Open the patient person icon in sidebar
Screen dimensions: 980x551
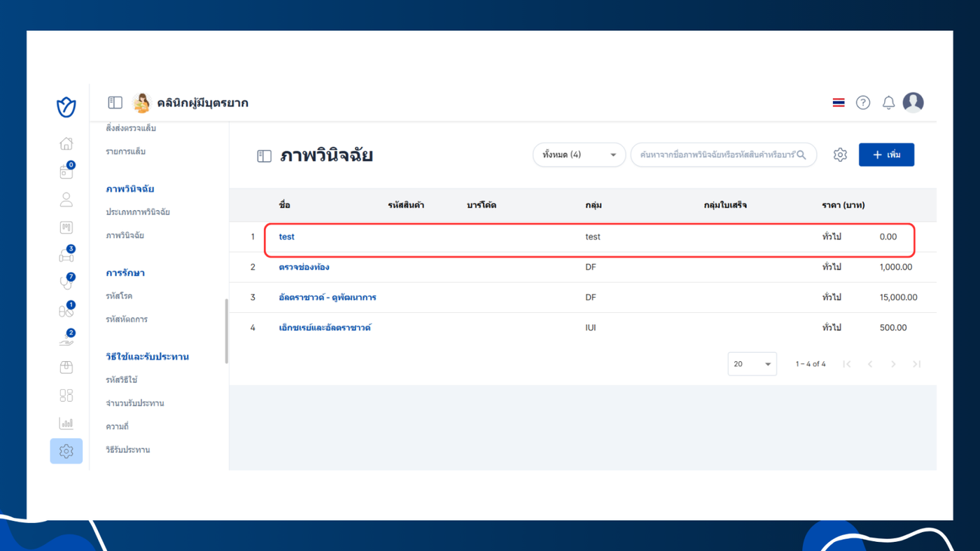[66, 200]
